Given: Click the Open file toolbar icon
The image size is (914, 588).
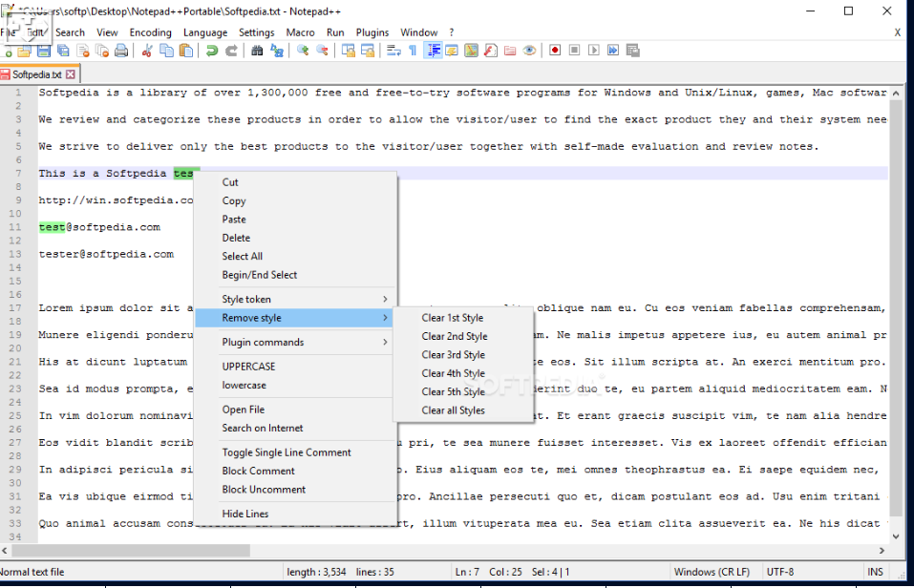Looking at the screenshot, I should (x=24, y=52).
